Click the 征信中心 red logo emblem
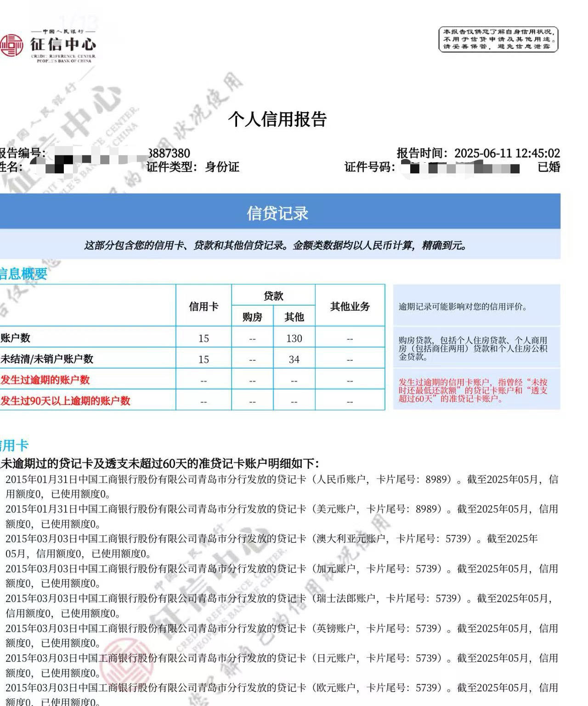This screenshot has width=588, height=706. click(11, 45)
